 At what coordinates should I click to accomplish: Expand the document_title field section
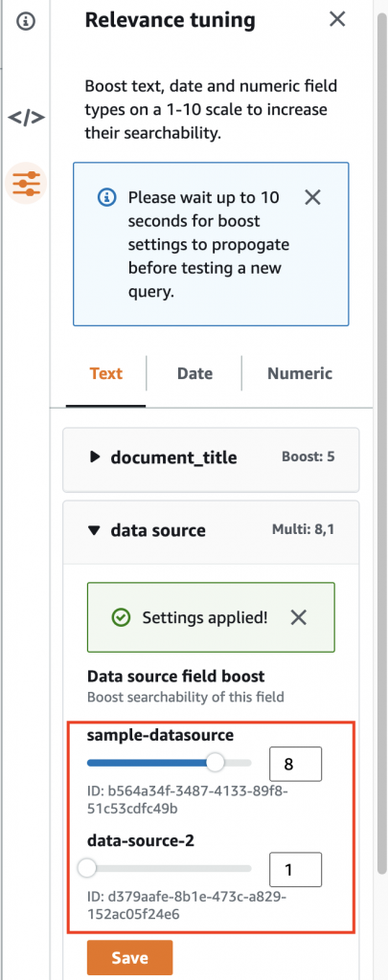[x=211, y=457]
